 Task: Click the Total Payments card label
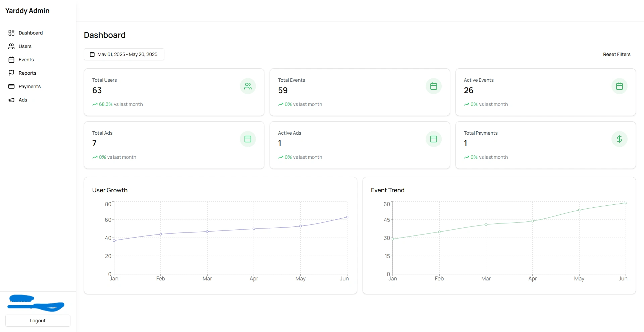481,133
